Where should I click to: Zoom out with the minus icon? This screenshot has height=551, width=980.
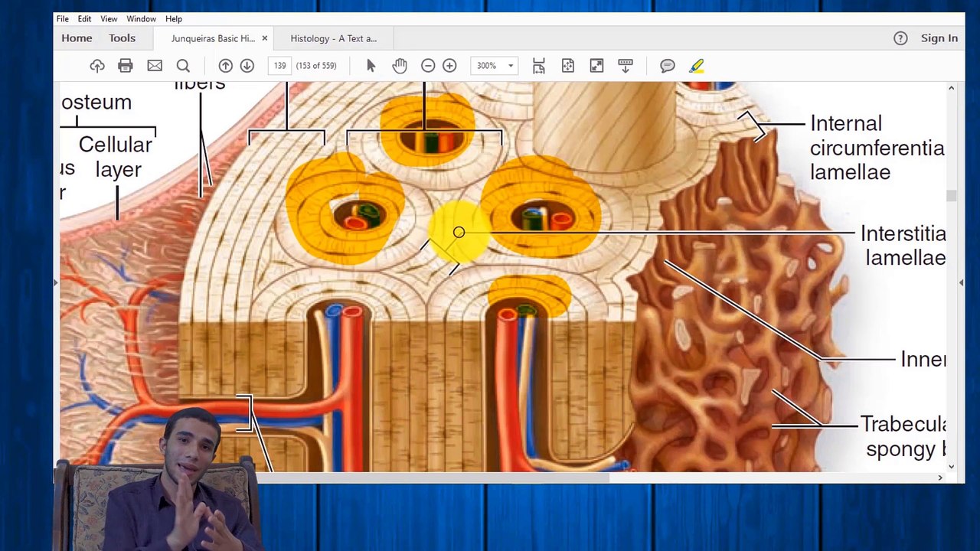tap(428, 66)
